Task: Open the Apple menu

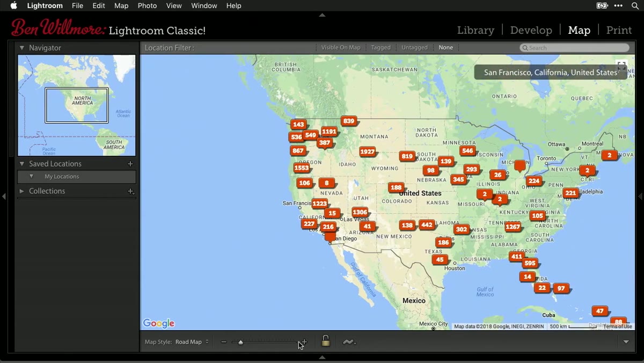Action: (x=14, y=6)
